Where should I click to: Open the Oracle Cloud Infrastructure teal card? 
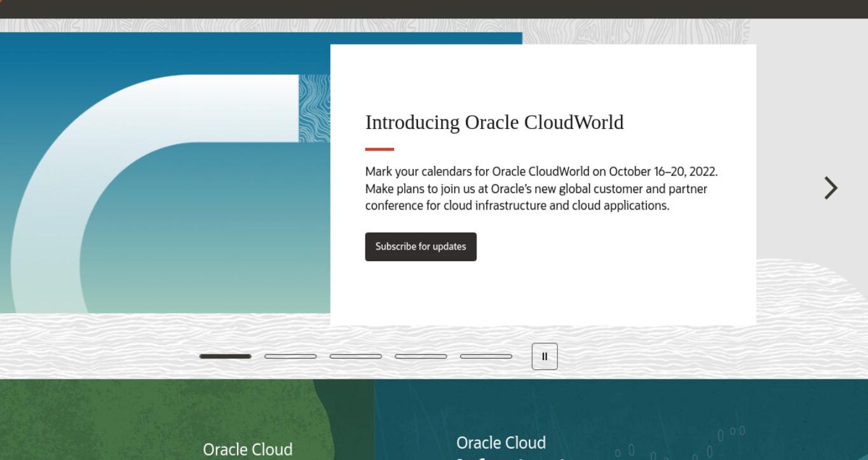click(621, 420)
